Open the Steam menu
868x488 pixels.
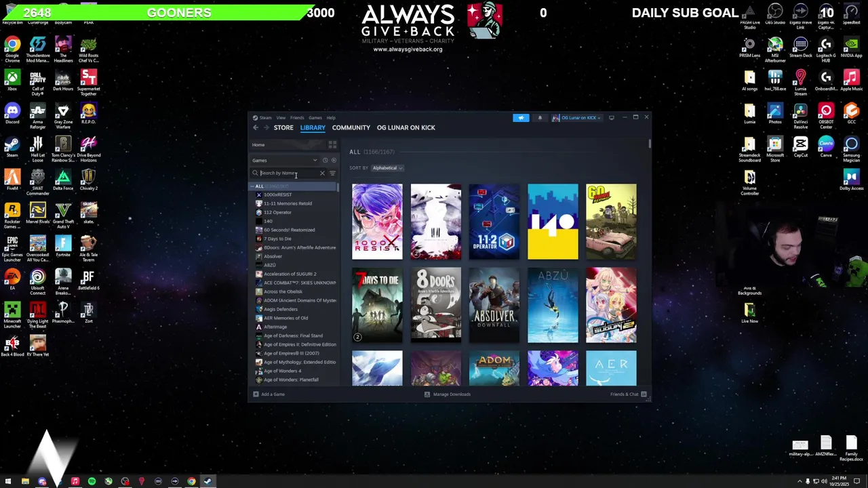(x=265, y=118)
